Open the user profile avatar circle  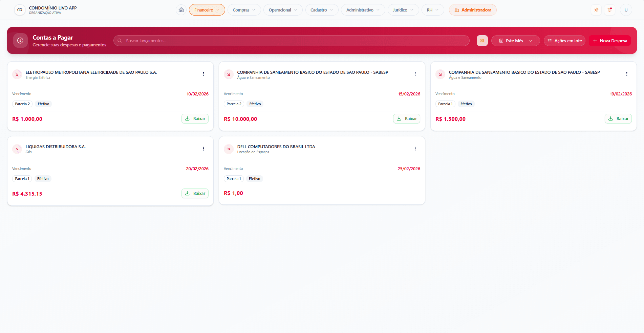pos(626,10)
